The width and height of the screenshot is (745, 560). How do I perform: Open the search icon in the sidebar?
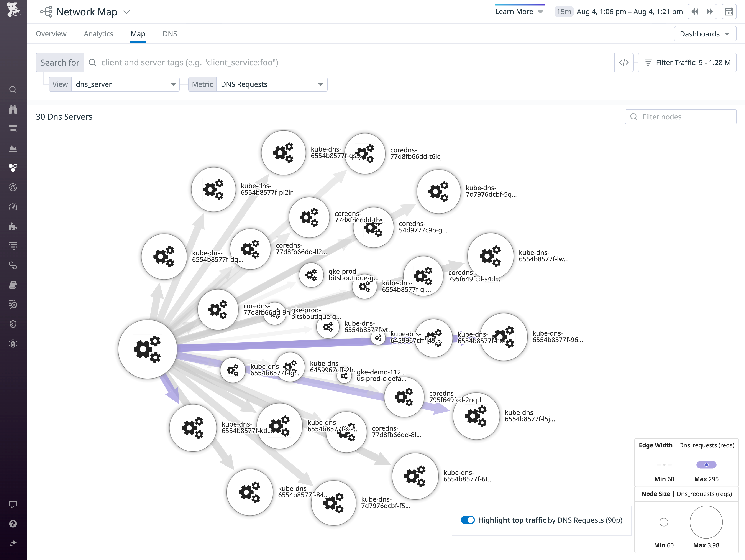pos(13,90)
